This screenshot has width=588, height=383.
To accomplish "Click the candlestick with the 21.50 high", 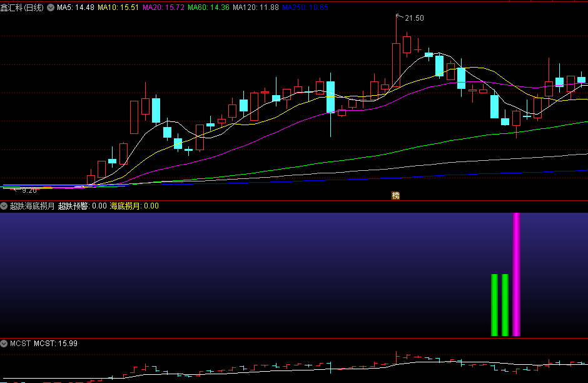I will point(396,65).
